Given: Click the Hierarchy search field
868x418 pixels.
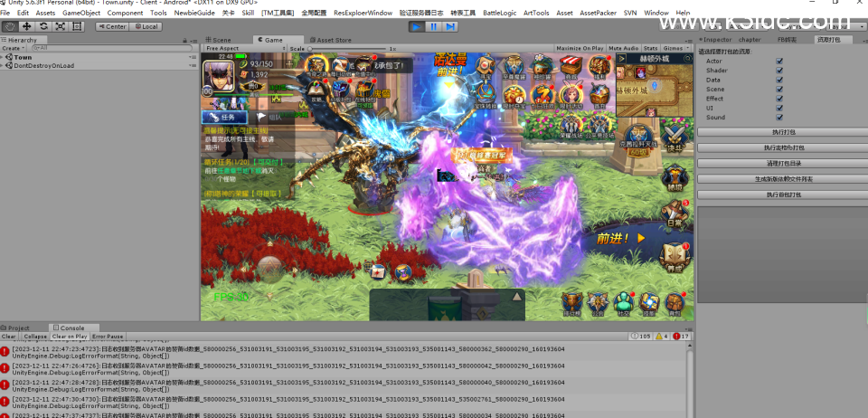Looking at the screenshot, I should [x=110, y=48].
